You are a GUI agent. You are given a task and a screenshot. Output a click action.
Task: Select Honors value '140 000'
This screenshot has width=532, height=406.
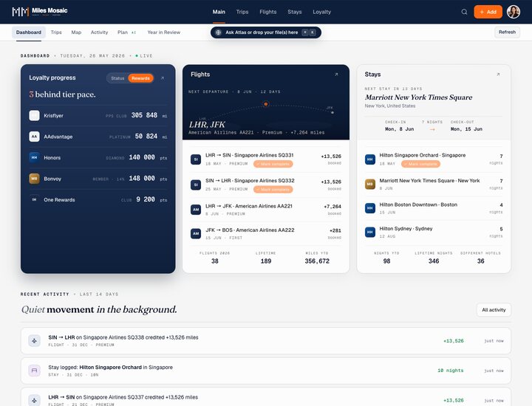(x=142, y=157)
